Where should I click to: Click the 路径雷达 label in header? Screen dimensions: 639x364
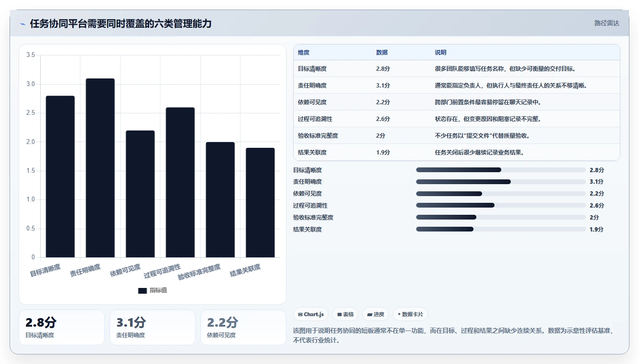[x=606, y=23]
